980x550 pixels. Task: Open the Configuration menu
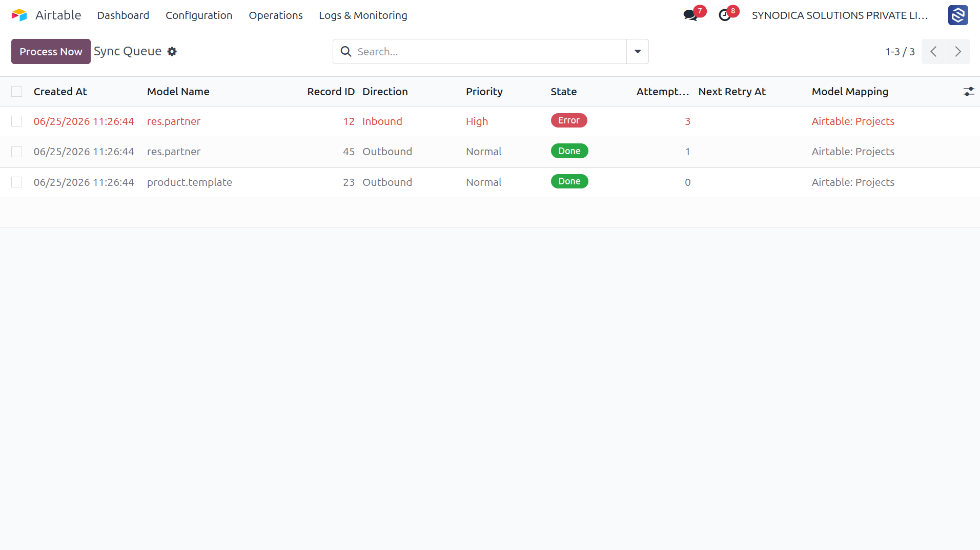pyautogui.click(x=199, y=15)
